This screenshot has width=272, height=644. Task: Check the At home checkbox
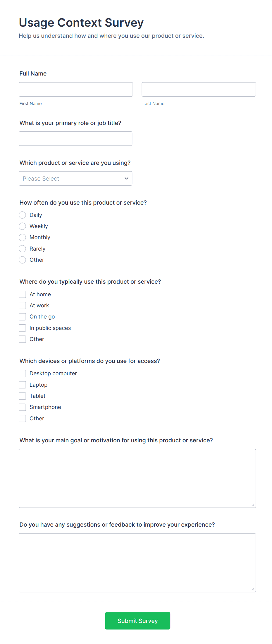(23, 294)
